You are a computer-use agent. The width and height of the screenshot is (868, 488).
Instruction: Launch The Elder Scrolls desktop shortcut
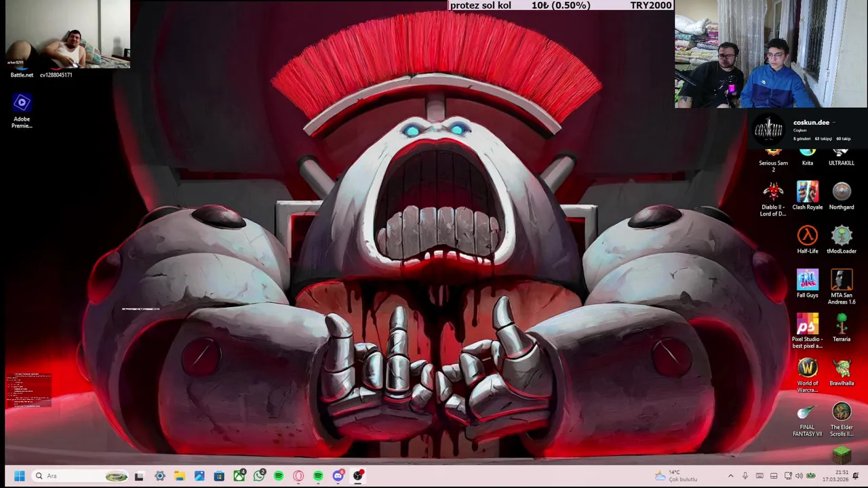pyautogui.click(x=842, y=420)
